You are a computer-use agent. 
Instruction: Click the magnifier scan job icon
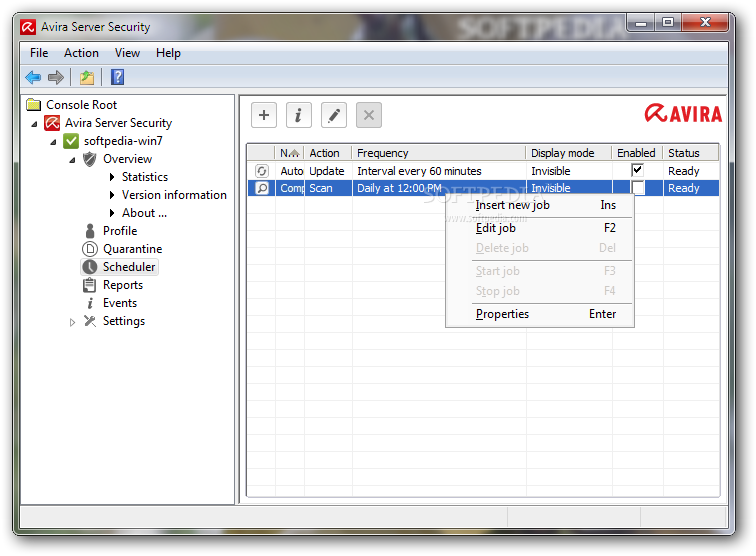pyautogui.click(x=261, y=188)
